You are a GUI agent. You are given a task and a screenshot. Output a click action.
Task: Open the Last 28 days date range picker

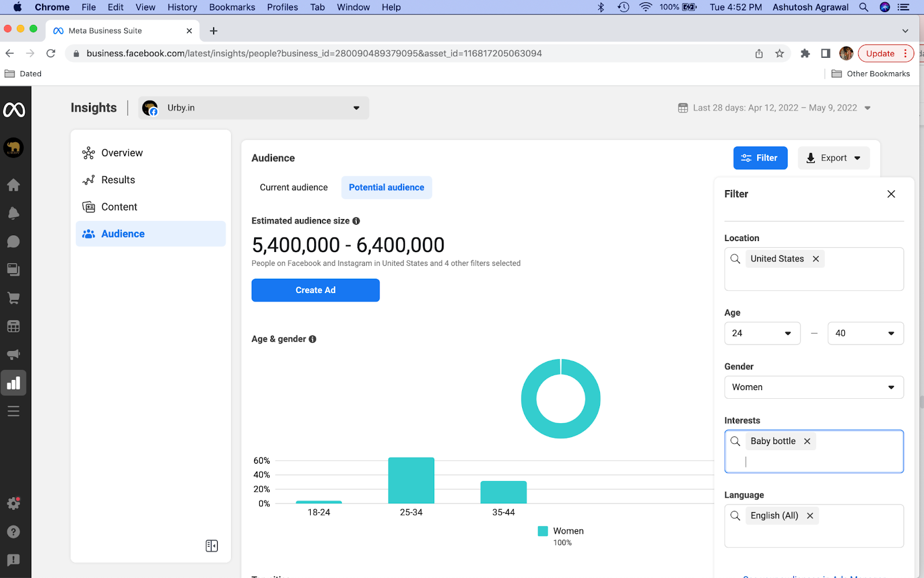774,108
